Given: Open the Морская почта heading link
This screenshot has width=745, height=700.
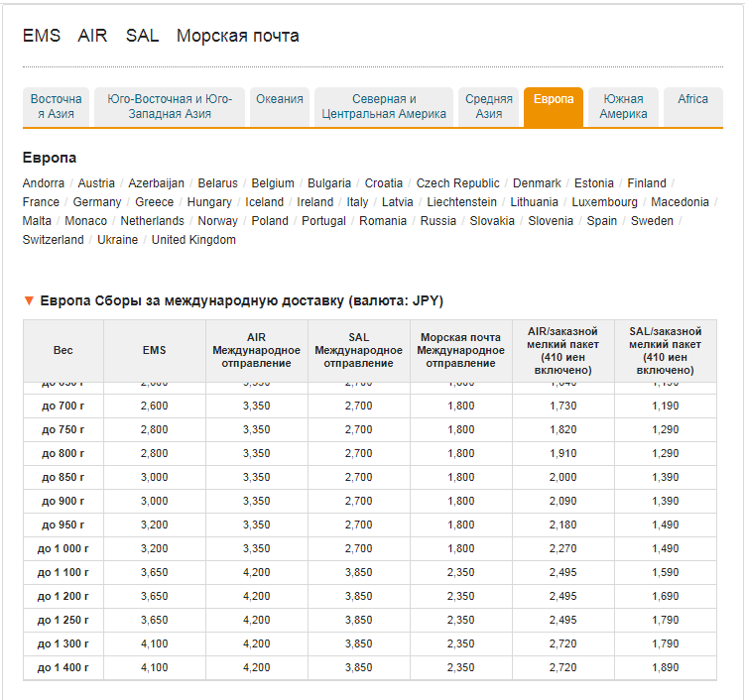Looking at the screenshot, I should 237,36.
